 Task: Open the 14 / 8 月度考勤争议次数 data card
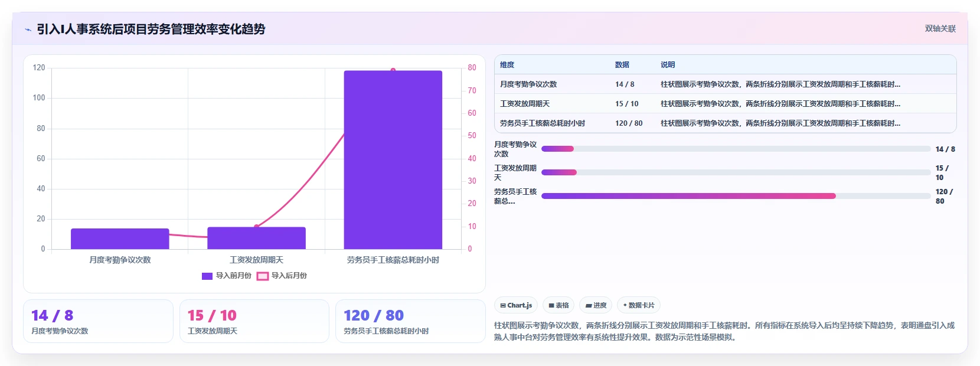(98, 321)
